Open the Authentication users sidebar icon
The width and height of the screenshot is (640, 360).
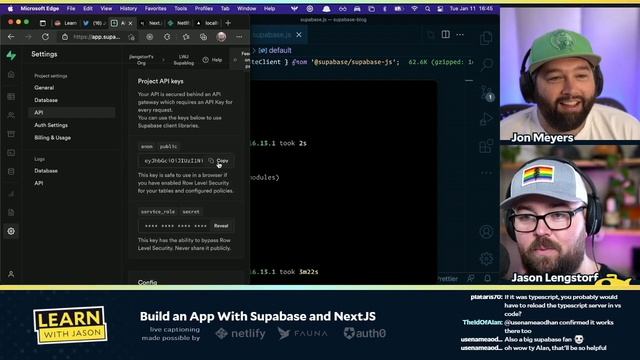tap(11, 116)
